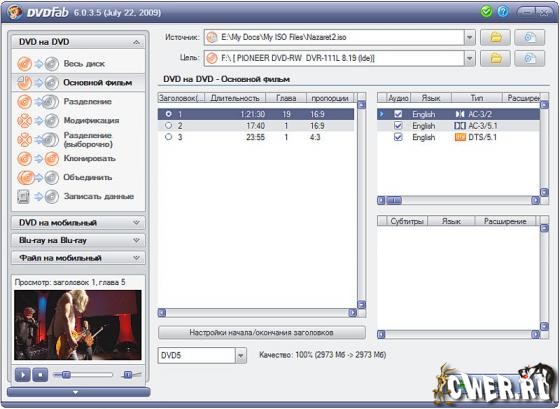This screenshot has width=560, height=409.
Task: Select title 1 radio button
Action: [169, 114]
